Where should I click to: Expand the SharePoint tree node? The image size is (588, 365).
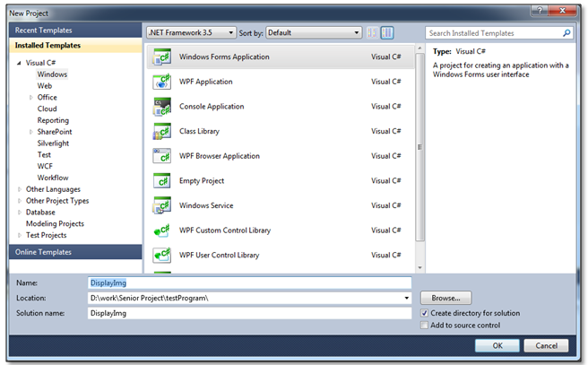(x=31, y=132)
